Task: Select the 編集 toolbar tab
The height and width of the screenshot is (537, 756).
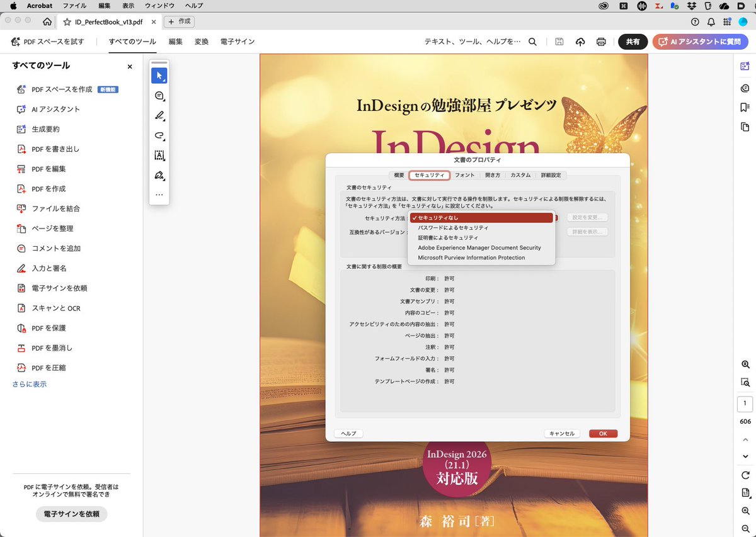Action: pos(175,42)
